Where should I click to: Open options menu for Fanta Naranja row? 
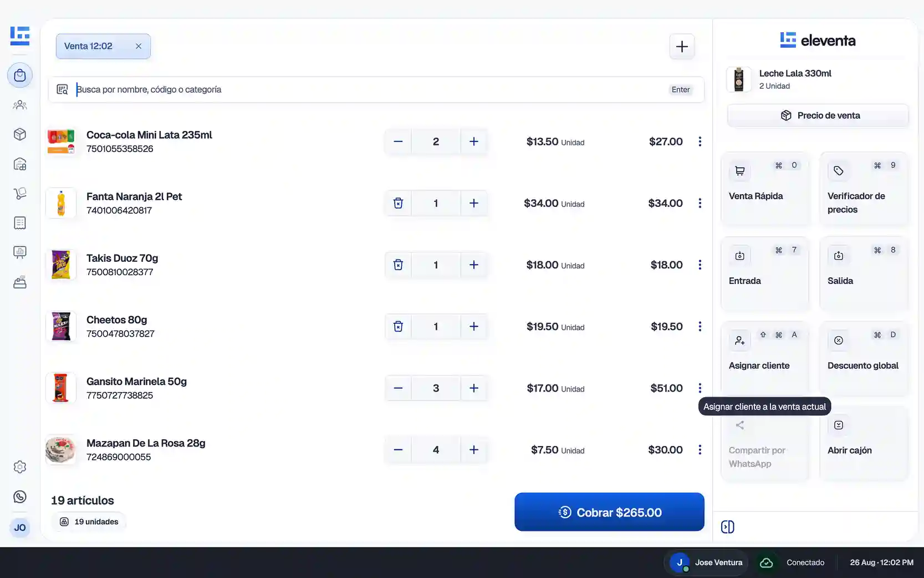pyautogui.click(x=700, y=203)
